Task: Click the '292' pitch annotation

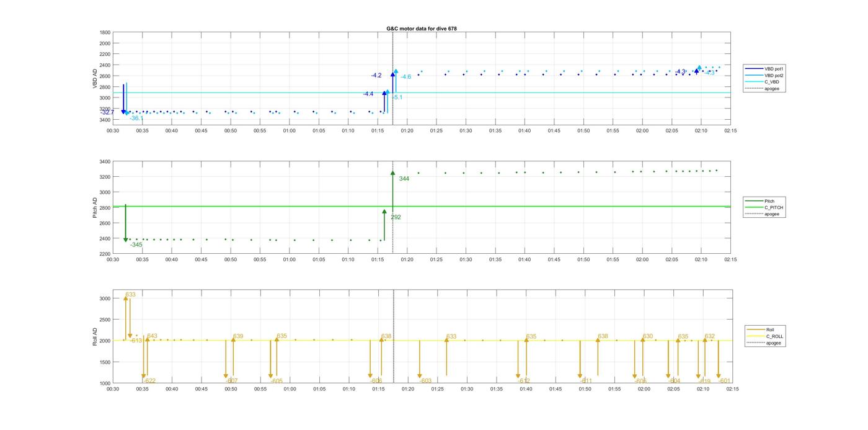Action: 396,217
